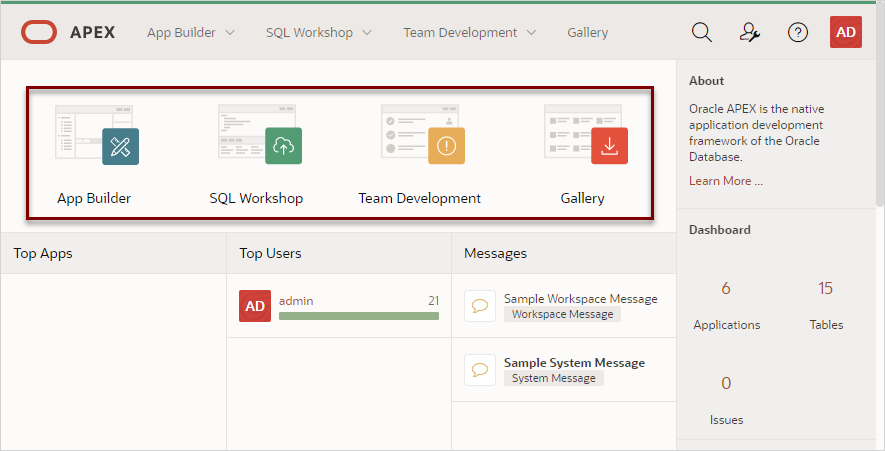
Task: Open the Sample Workspace Message title
Action: [x=581, y=299]
